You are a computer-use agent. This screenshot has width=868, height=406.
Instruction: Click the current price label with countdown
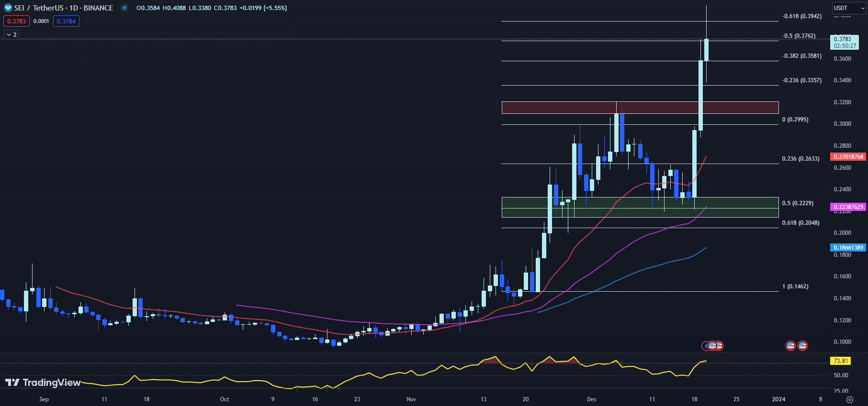tap(844, 43)
